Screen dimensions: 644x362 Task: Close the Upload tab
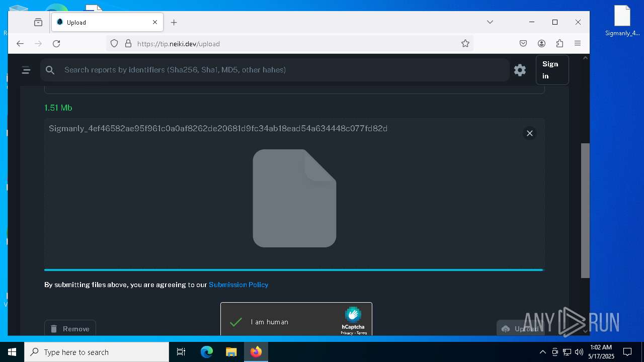(x=155, y=22)
